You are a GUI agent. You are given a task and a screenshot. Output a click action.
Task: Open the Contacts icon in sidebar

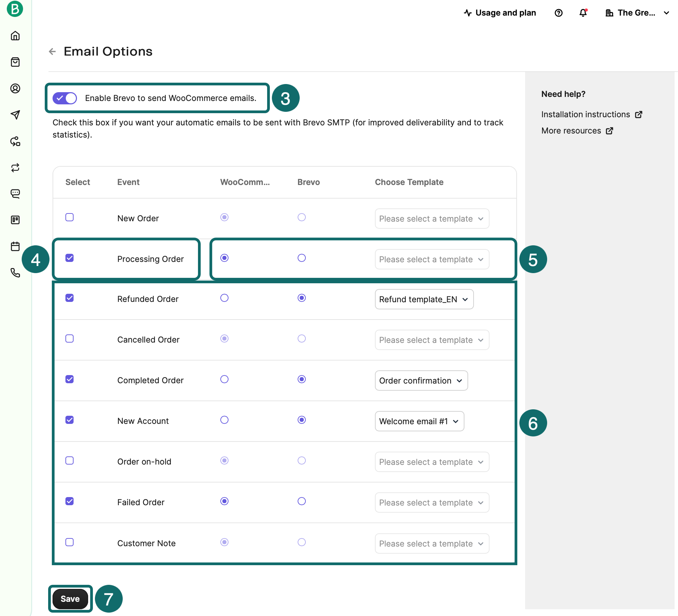click(x=15, y=88)
